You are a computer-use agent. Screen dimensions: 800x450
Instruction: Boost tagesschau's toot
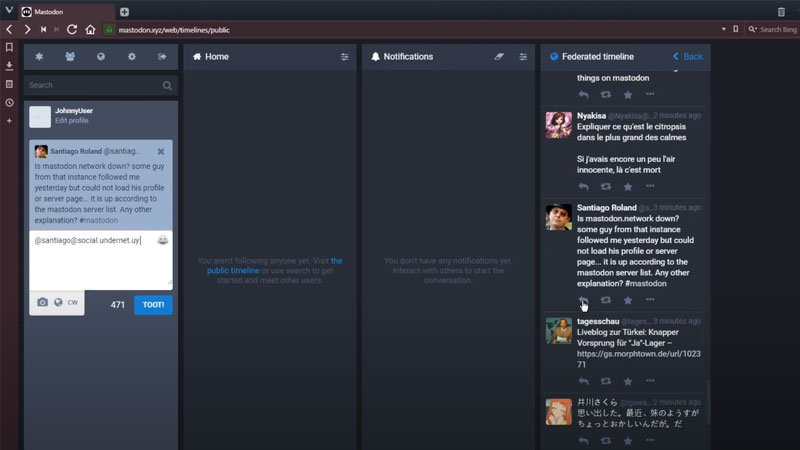coord(606,382)
